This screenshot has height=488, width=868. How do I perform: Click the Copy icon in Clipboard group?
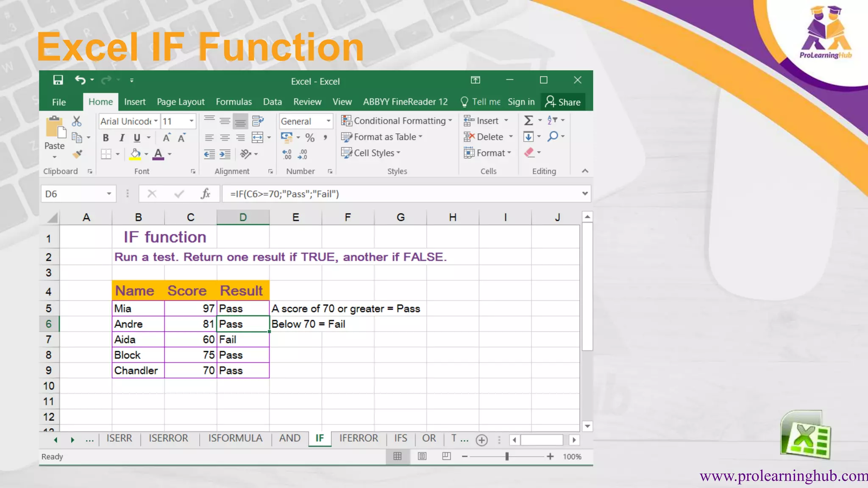coord(77,137)
